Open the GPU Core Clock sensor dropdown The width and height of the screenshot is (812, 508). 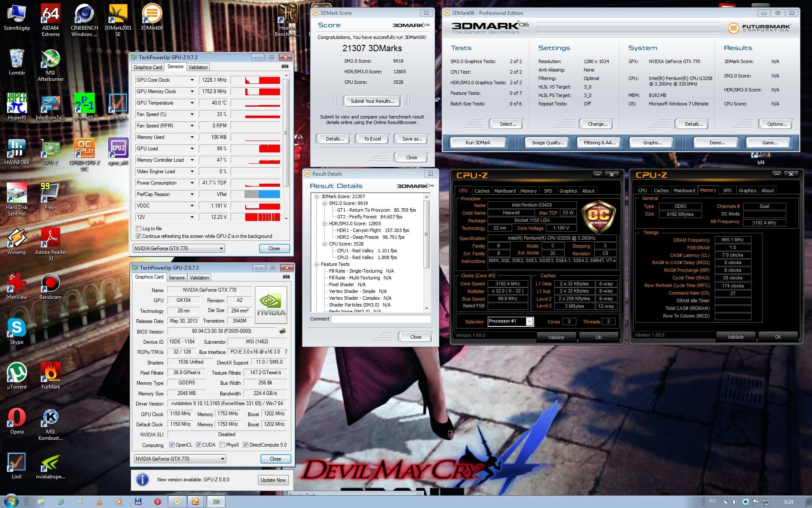click(x=192, y=80)
